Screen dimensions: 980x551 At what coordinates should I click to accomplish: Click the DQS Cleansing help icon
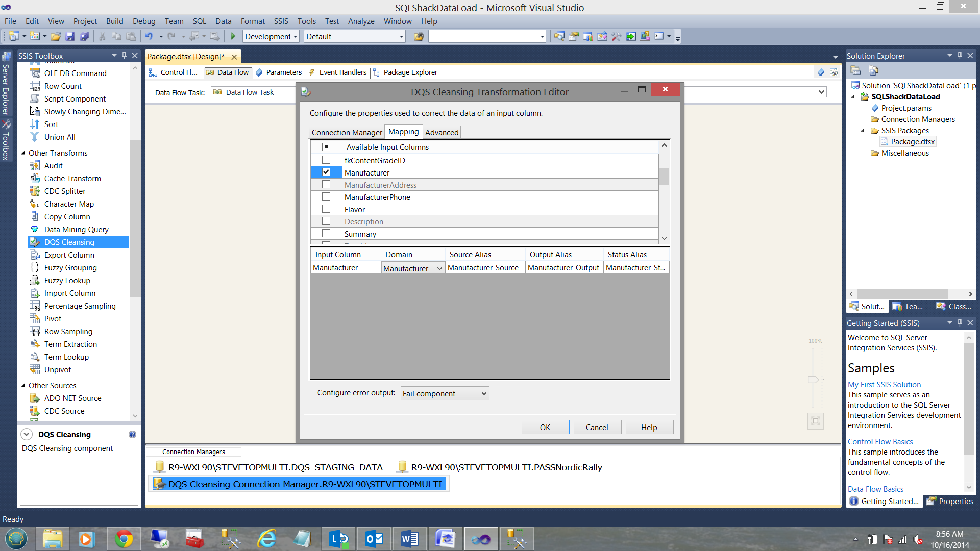(132, 435)
